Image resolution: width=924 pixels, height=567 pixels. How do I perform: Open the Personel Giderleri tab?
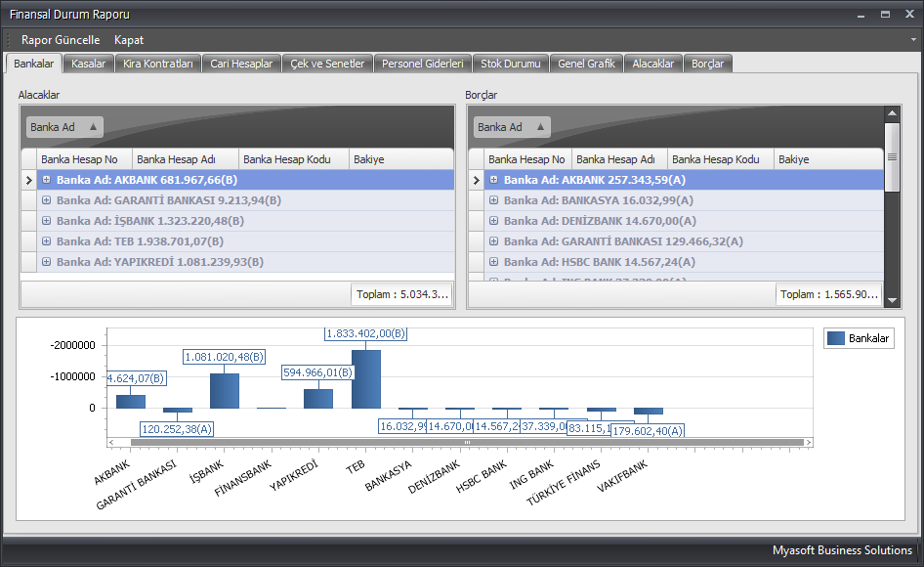[x=423, y=64]
